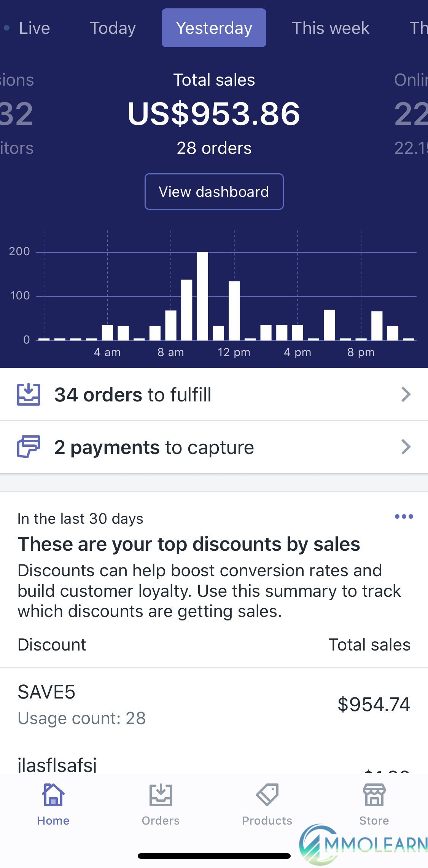Image resolution: width=428 pixels, height=868 pixels.
Task: Expand the 2 payments to capture chevron
Action: 406,447
